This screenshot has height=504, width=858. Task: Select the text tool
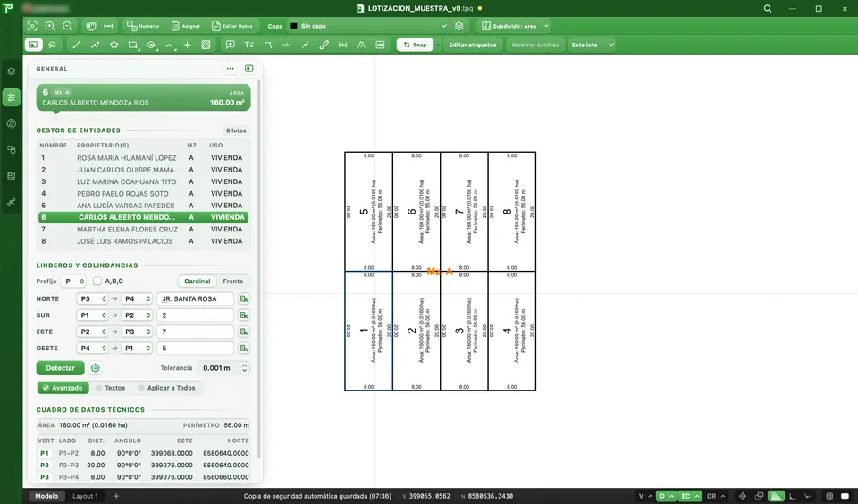(x=249, y=45)
